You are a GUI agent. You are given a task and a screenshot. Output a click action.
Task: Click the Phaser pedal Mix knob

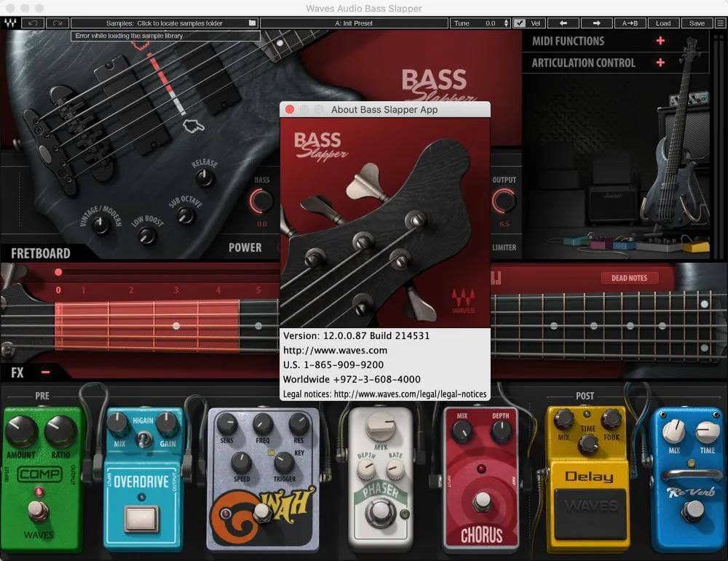[381, 426]
